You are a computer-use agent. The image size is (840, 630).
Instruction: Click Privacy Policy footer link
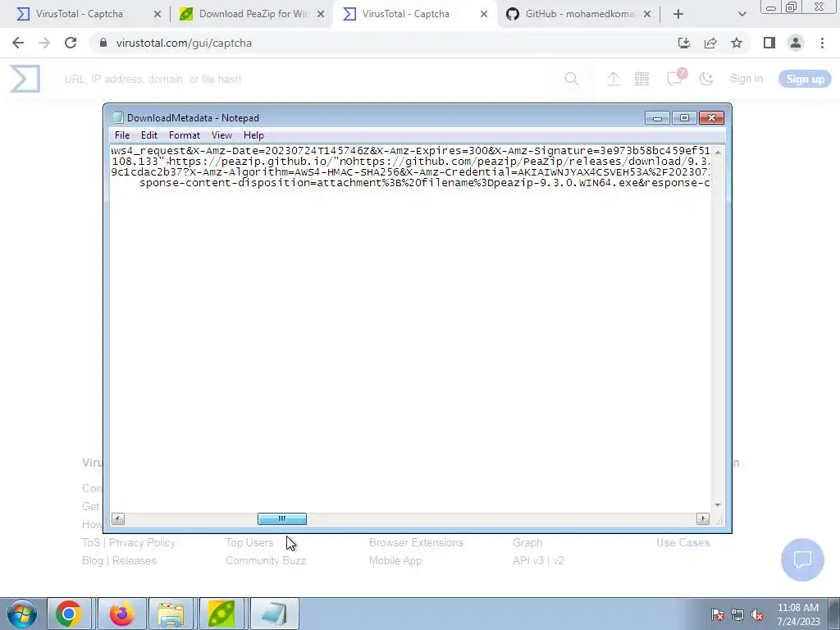point(142,543)
